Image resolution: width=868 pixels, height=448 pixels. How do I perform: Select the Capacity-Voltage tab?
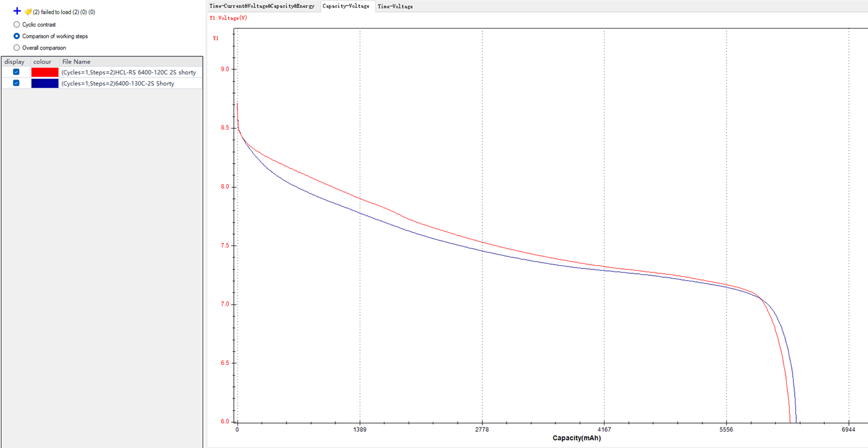[x=346, y=6]
